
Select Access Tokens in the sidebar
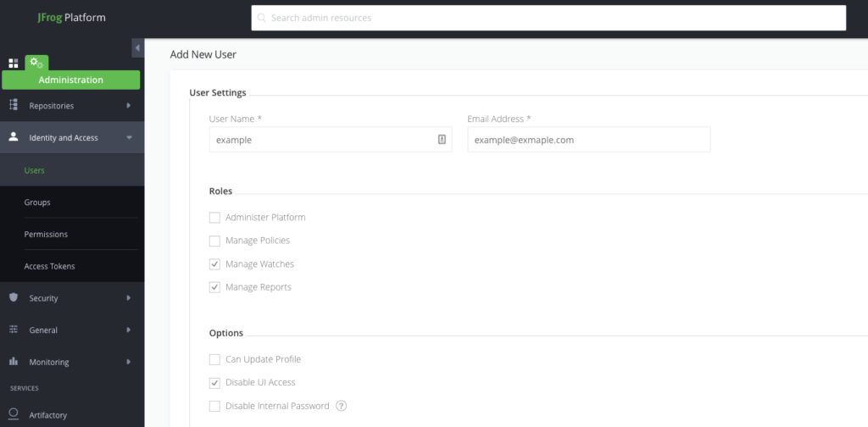coord(49,266)
